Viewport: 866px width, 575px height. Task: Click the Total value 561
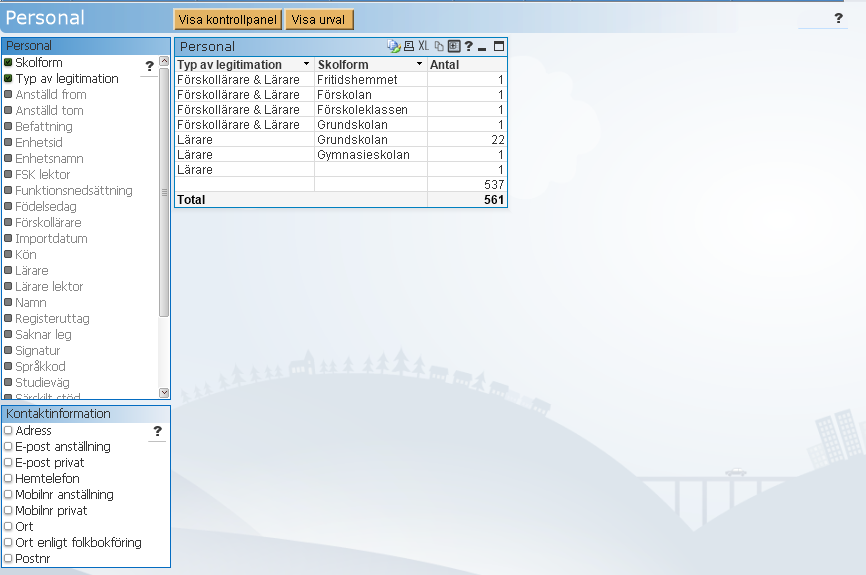click(467, 199)
